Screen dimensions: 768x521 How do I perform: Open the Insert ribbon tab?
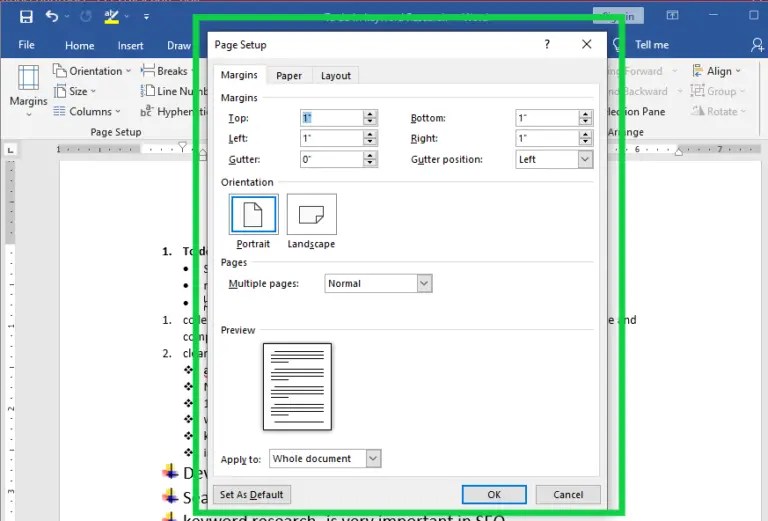coord(130,46)
